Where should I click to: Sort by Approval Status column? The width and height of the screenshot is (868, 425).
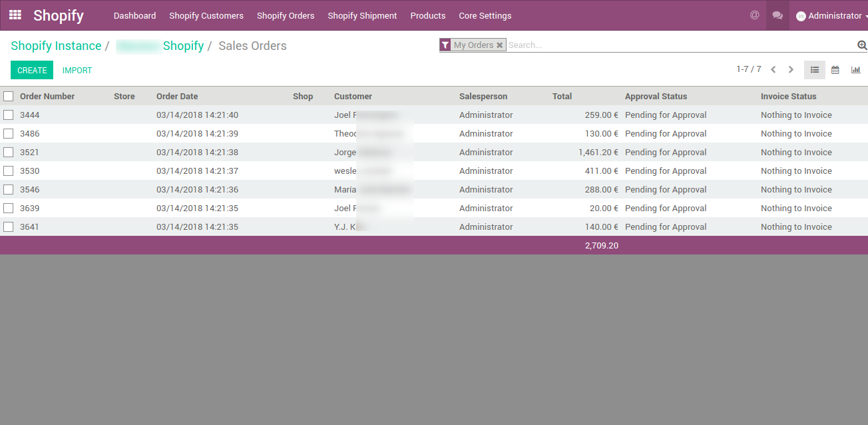coord(656,97)
